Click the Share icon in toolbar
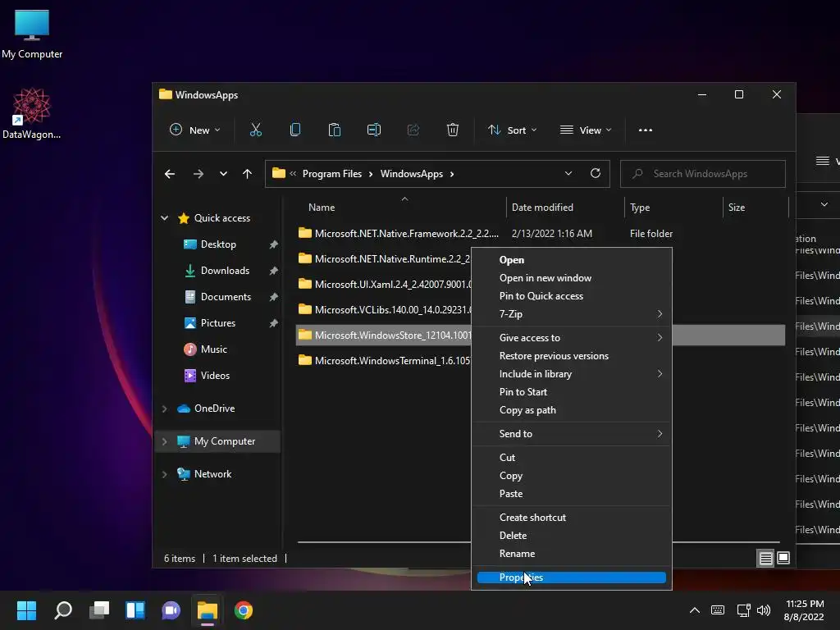The width and height of the screenshot is (840, 630). (x=413, y=130)
